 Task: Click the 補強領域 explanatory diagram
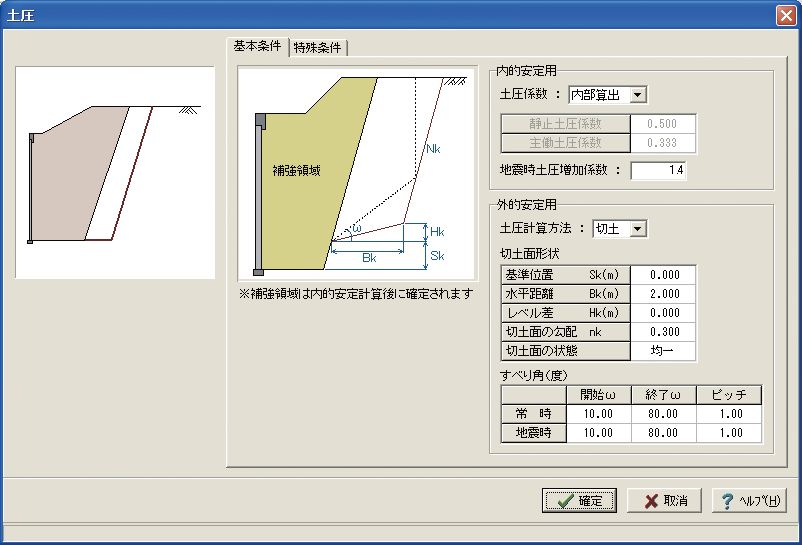coord(358,174)
